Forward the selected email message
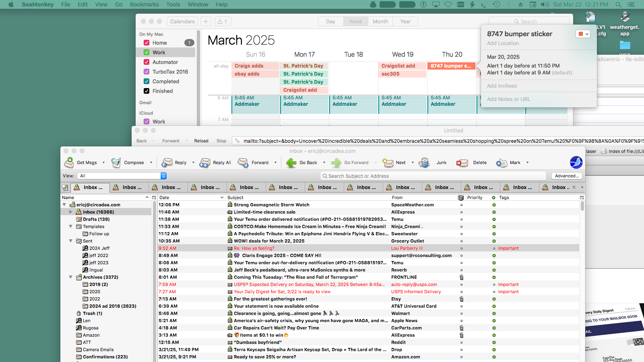 (x=244, y=162)
